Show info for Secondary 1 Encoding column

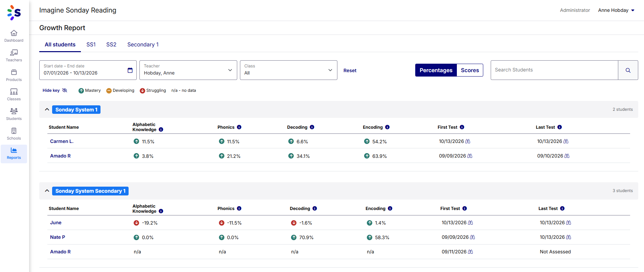pyautogui.click(x=390, y=208)
